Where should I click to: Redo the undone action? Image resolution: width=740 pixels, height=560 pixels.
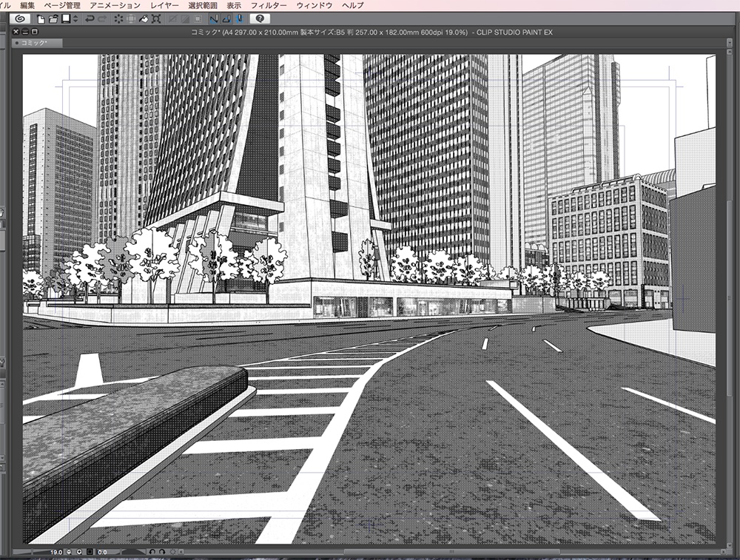(102, 19)
